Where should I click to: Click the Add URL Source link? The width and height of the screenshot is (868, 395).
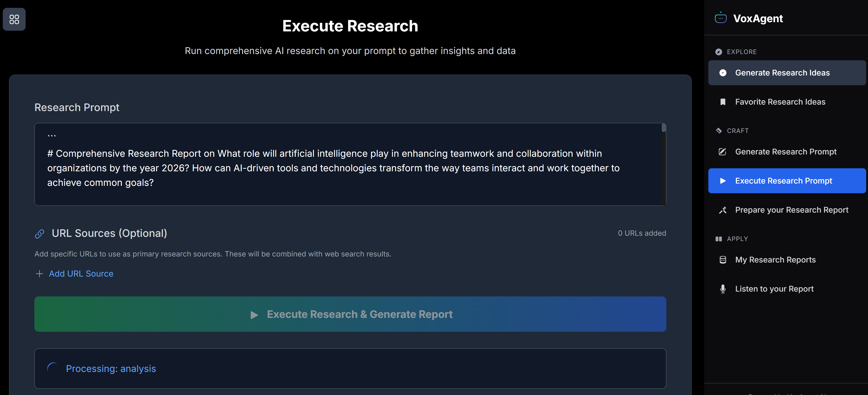pyautogui.click(x=81, y=274)
